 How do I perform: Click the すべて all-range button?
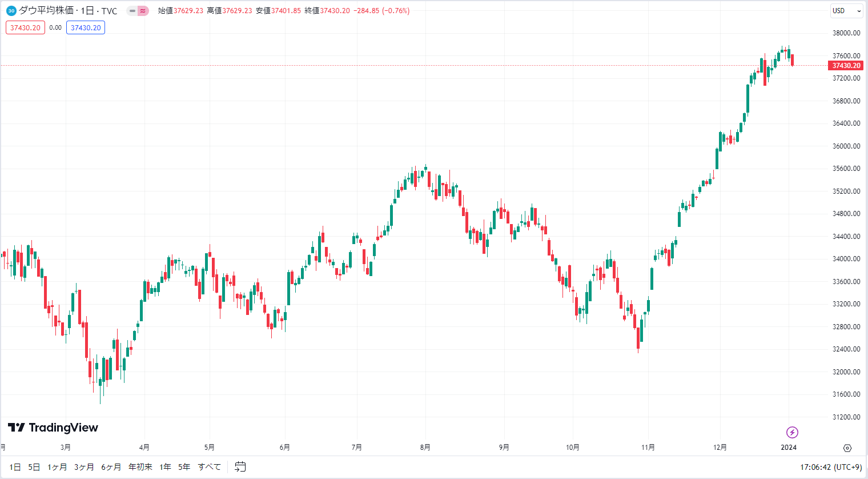tap(210, 467)
